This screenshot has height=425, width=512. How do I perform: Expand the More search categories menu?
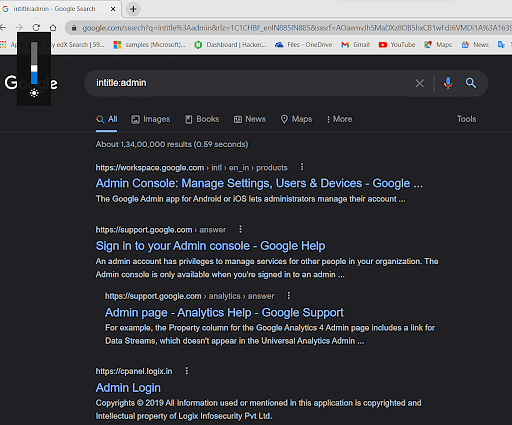339,119
